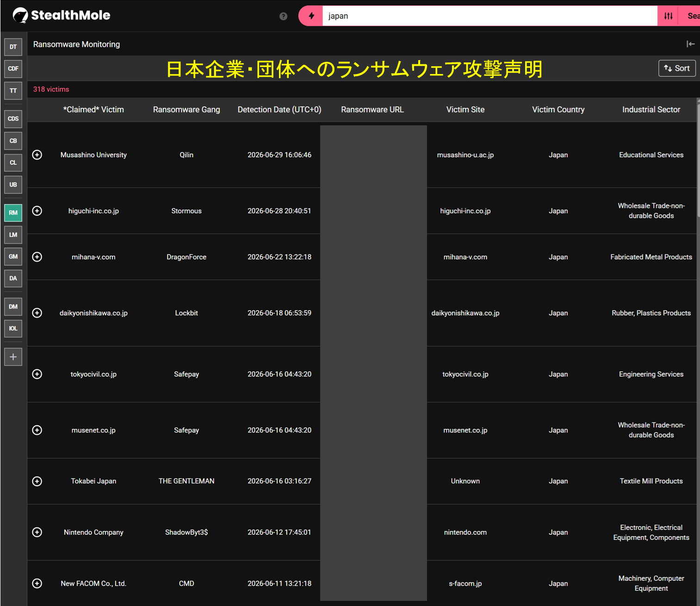Expand the daikyonishikawa.co.jp row details
The height and width of the screenshot is (606, 700).
[37, 313]
